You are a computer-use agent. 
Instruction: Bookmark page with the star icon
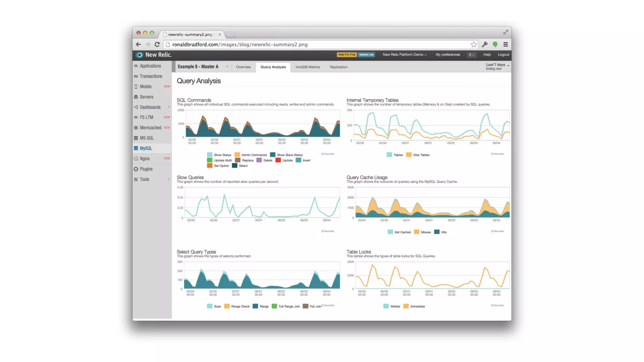coord(474,44)
